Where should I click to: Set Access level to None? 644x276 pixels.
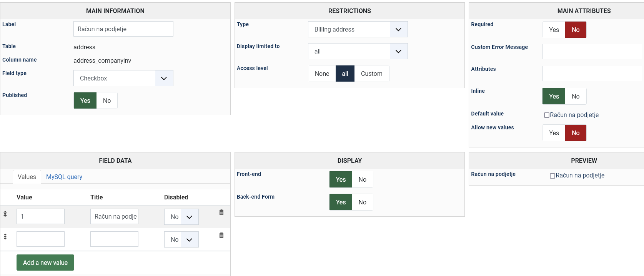coord(322,74)
